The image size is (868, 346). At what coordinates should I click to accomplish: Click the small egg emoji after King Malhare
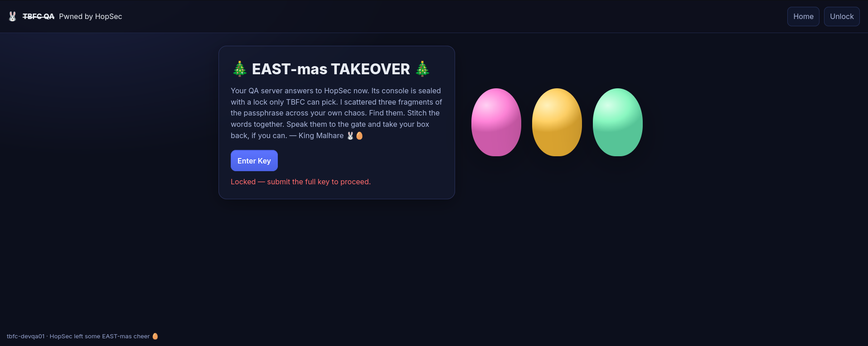point(359,135)
